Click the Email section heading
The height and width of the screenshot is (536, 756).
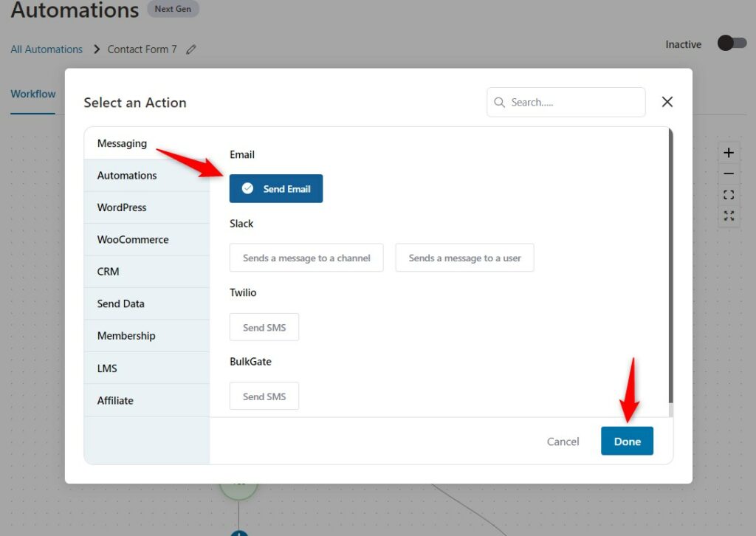click(242, 155)
